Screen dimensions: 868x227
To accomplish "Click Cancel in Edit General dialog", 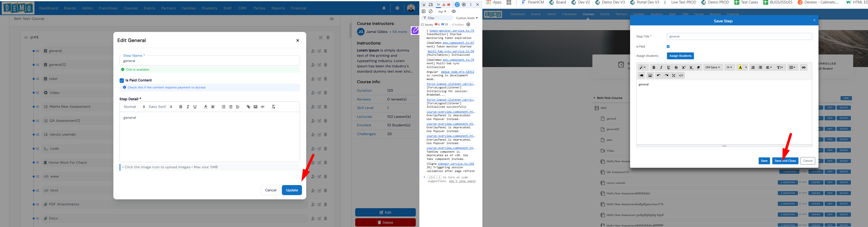I will (271, 190).
